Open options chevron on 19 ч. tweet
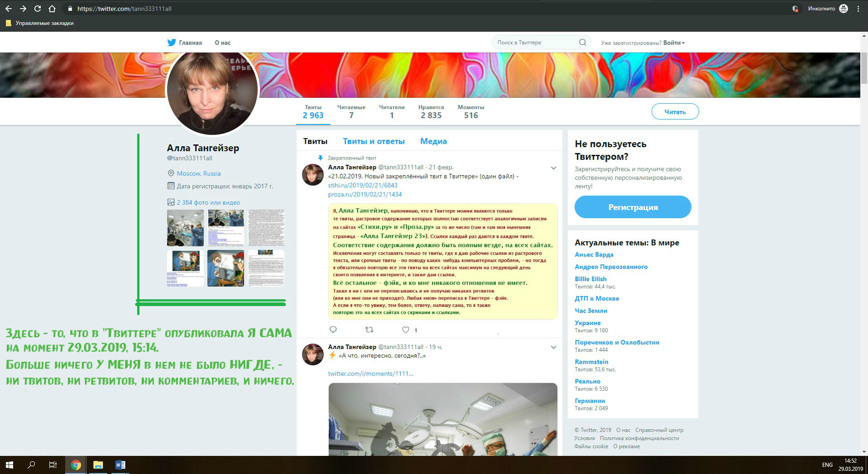 coord(553,347)
